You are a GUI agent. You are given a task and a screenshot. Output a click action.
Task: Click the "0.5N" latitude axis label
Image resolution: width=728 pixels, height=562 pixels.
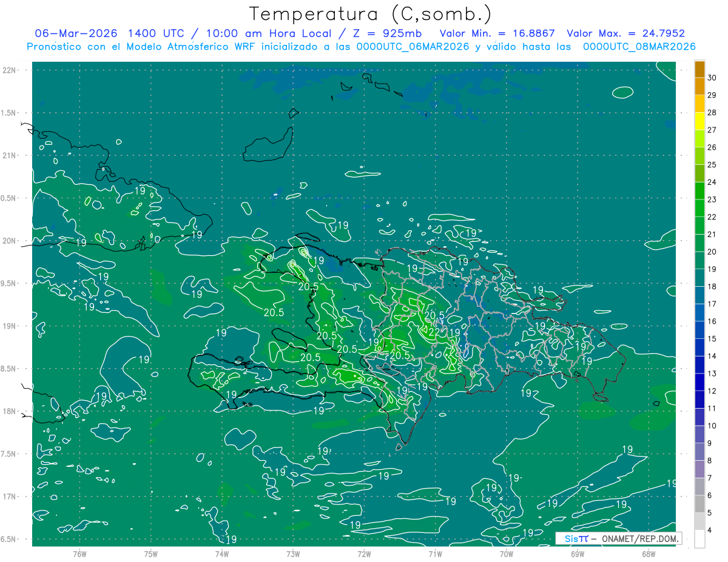pyautogui.click(x=9, y=198)
